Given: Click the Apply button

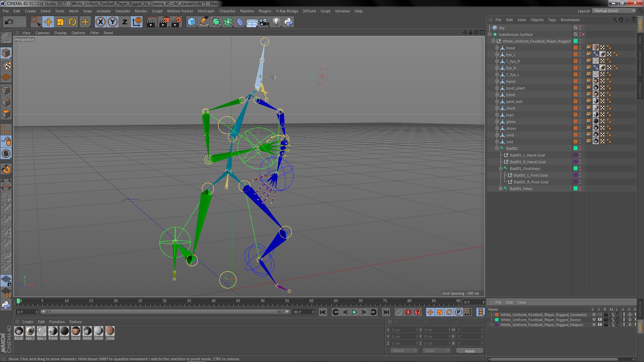Looking at the screenshot, I should 470,351.
